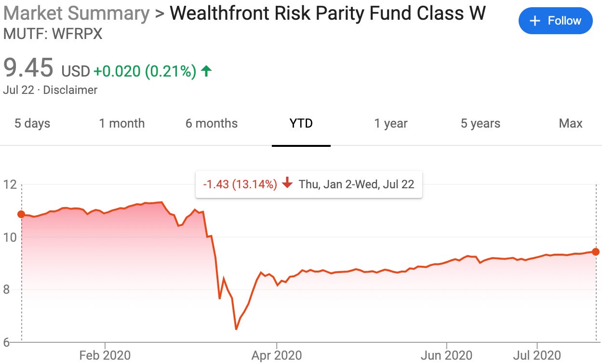Screen dimensions: 602x364
Task: Click the chart's starting point marker
Action: point(21,214)
